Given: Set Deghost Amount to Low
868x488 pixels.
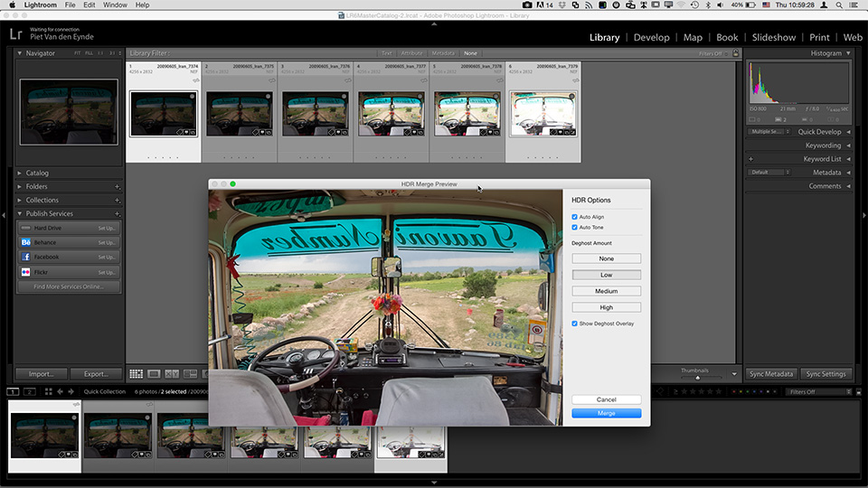Looking at the screenshot, I should tap(606, 275).
